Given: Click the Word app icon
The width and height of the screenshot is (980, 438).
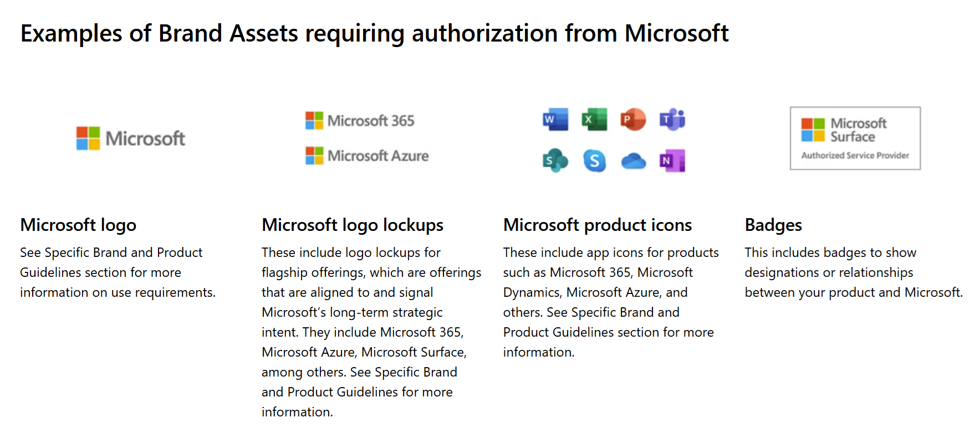Looking at the screenshot, I should pos(555,119).
